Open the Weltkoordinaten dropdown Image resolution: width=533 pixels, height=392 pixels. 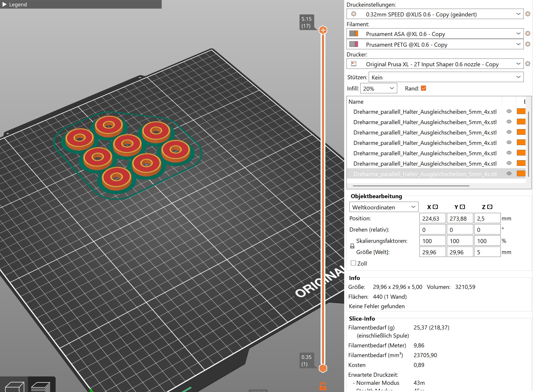[x=384, y=207]
